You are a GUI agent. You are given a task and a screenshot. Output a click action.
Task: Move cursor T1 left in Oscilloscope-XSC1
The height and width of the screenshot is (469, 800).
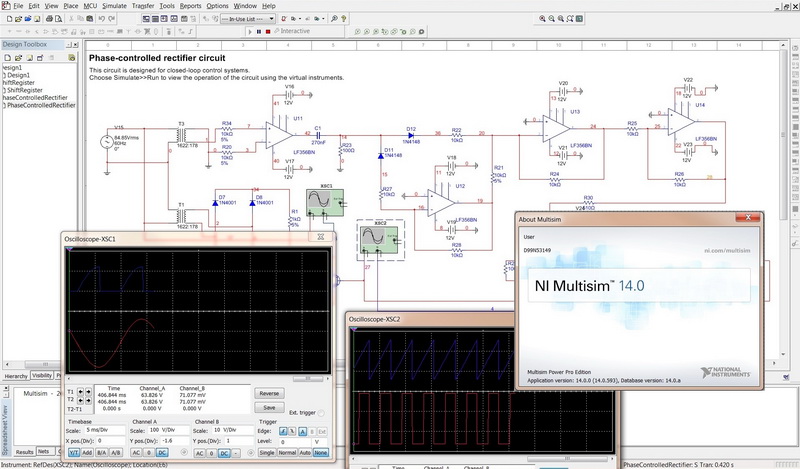coord(81,391)
